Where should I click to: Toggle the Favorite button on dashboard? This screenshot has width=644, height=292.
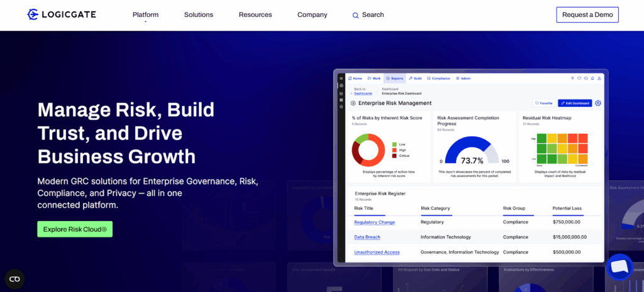point(543,103)
